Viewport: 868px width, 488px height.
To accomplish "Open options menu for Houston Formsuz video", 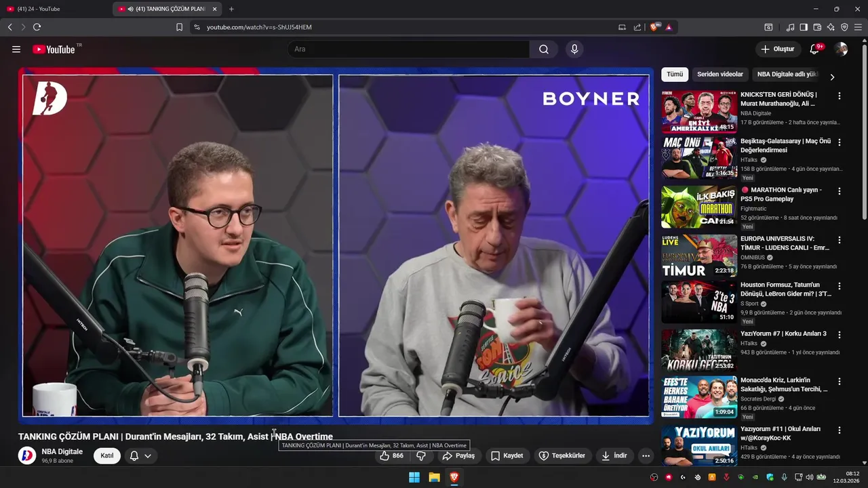I will pos(840,286).
